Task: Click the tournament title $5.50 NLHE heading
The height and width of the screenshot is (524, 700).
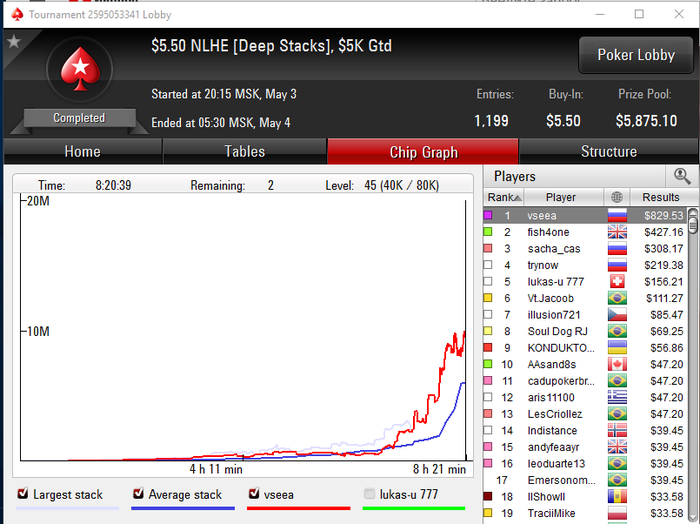Action: click(271, 46)
